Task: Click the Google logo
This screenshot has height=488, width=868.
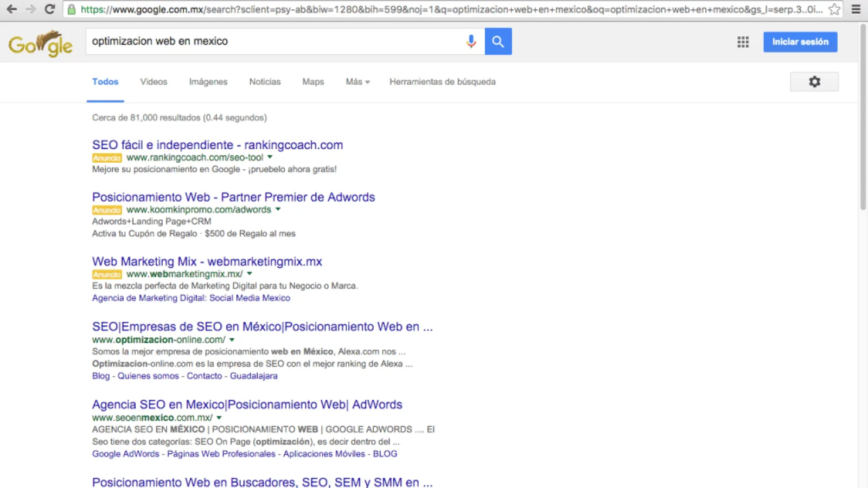Action: click(x=41, y=43)
